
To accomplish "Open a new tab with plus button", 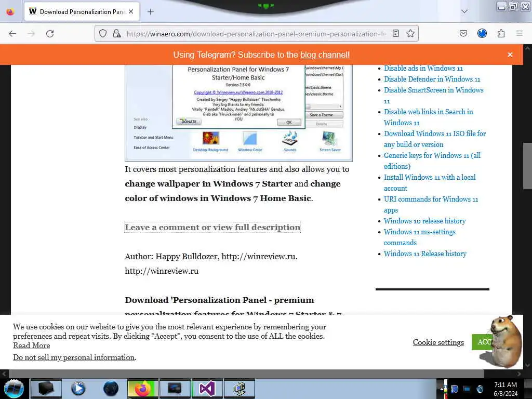I will tap(151, 12).
